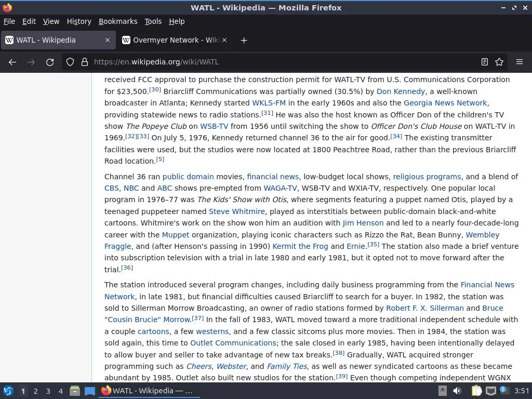Open the Ernie link

(x=356, y=246)
